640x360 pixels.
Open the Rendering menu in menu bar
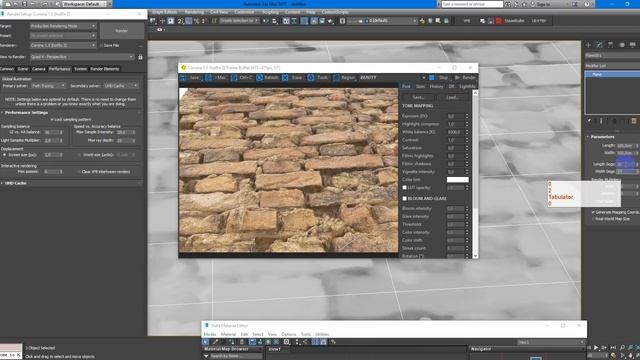coord(194,12)
